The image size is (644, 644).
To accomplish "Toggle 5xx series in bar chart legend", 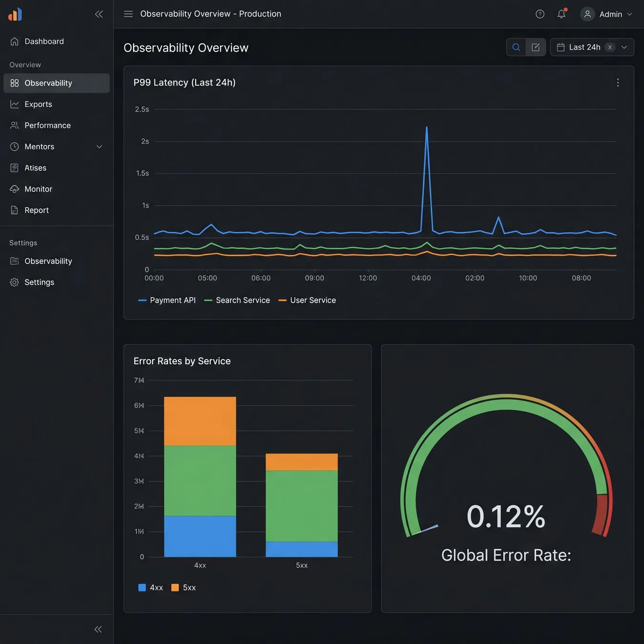I will [x=184, y=588].
